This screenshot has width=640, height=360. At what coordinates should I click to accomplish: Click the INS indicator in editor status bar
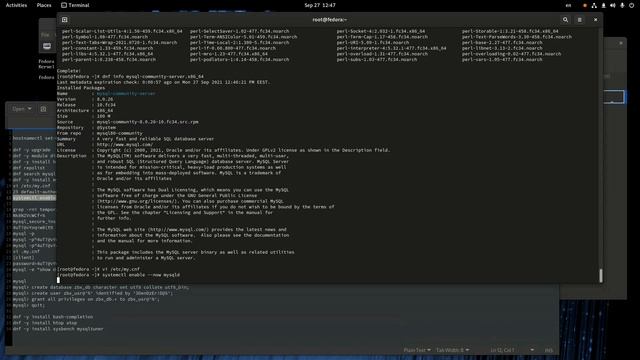(549, 350)
